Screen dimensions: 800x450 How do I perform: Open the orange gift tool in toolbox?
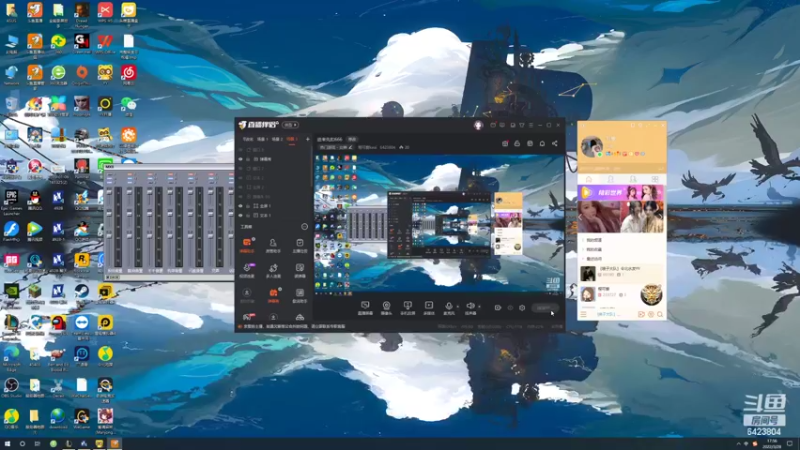273,293
